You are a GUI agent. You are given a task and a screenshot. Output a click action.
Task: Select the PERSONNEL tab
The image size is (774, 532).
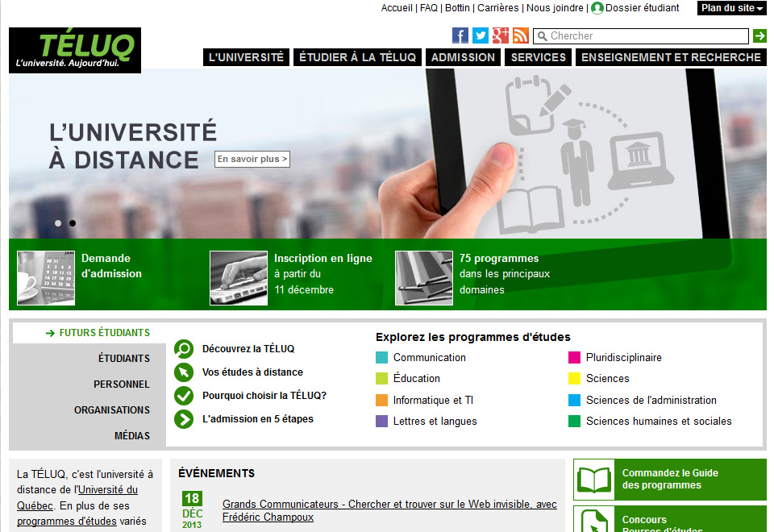click(122, 384)
